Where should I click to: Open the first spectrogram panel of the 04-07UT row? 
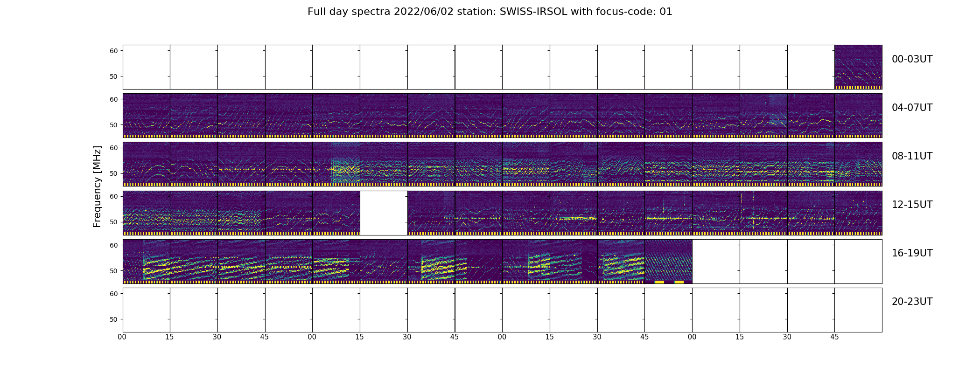(147, 116)
